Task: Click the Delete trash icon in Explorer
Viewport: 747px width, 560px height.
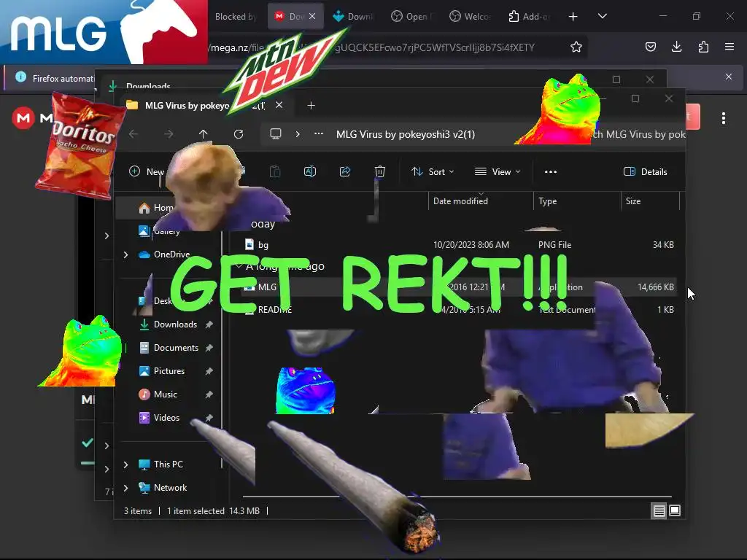Action: point(379,171)
